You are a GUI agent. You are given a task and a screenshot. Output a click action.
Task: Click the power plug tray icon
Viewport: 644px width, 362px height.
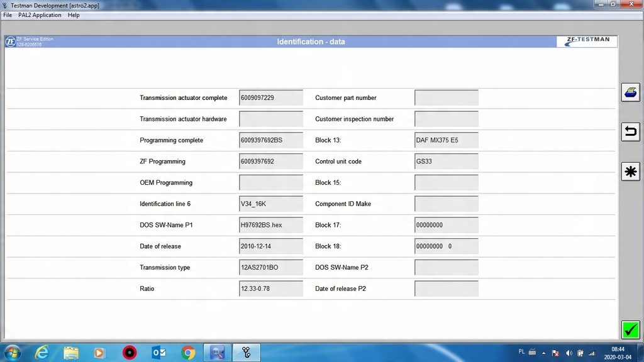click(580, 353)
